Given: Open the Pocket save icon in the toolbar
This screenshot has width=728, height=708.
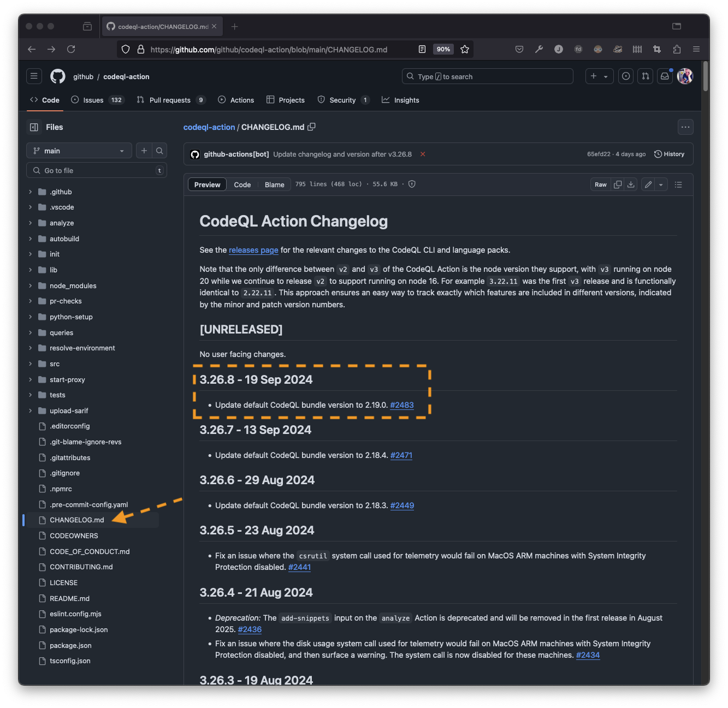Looking at the screenshot, I should 519,49.
